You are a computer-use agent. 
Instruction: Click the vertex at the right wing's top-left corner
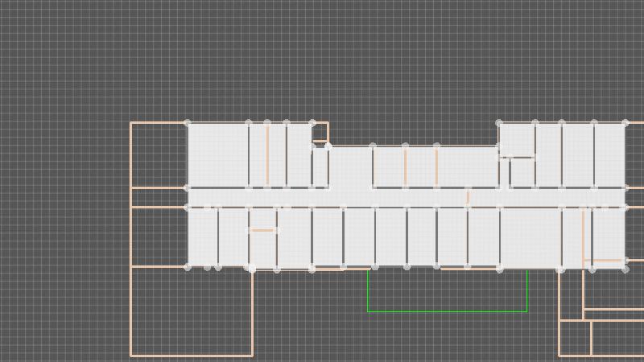pos(499,123)
